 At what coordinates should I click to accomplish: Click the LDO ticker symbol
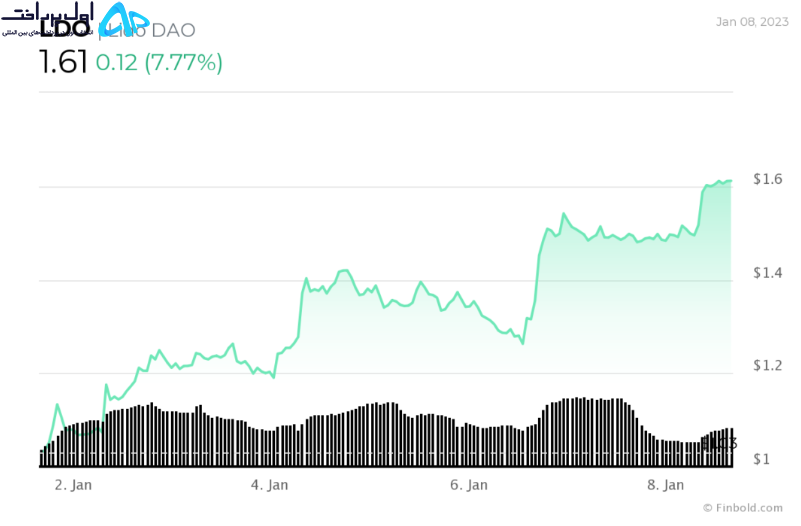click(x=65, y=30)
